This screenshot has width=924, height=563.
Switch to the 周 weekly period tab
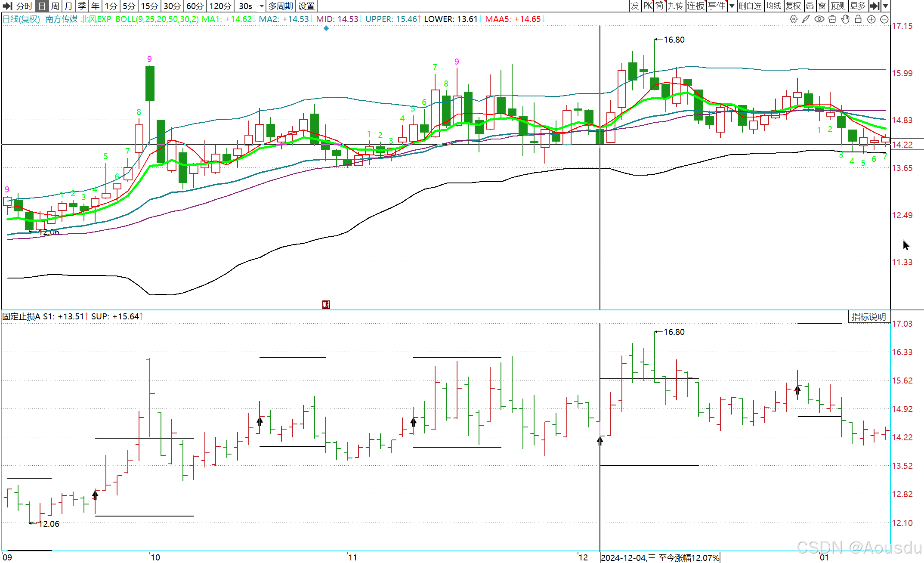[55, 6]
